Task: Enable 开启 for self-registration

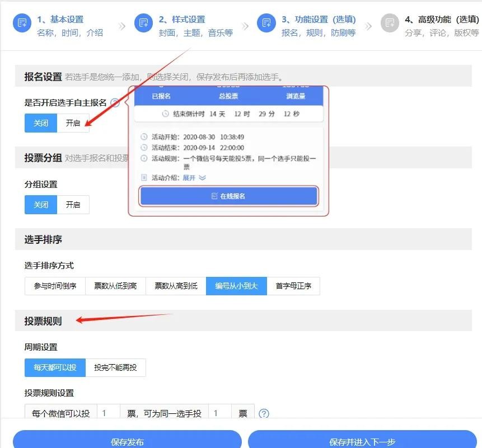Action: (73, 123)
